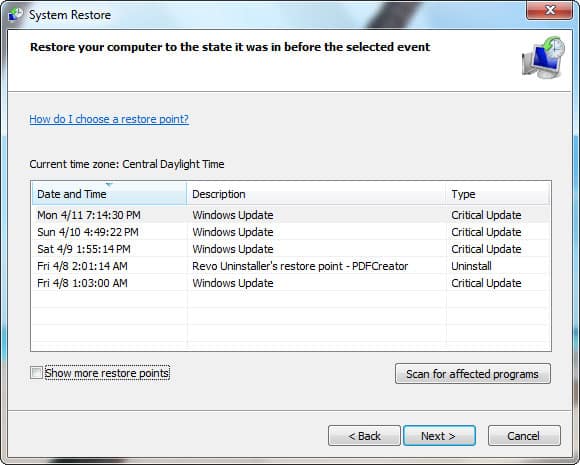The image size is (580, 465).
Task: Click Scan for affected programs button
Action: point(473,374)
